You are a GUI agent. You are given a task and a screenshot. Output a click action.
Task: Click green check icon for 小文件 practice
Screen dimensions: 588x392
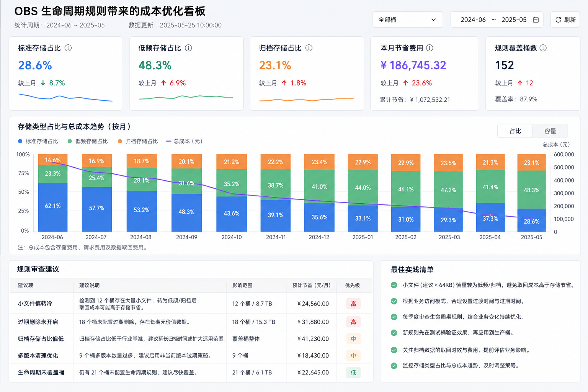pyautogui.click(x=394, y=285)
